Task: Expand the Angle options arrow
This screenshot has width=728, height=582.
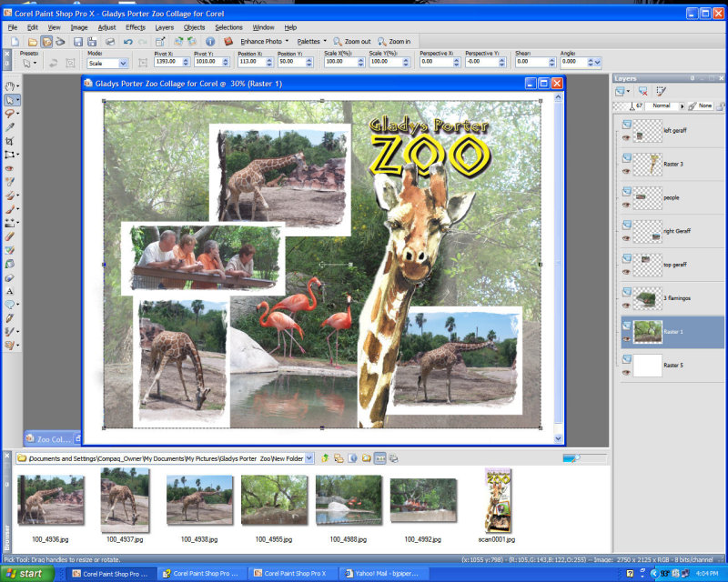Action: pos(598,62)
